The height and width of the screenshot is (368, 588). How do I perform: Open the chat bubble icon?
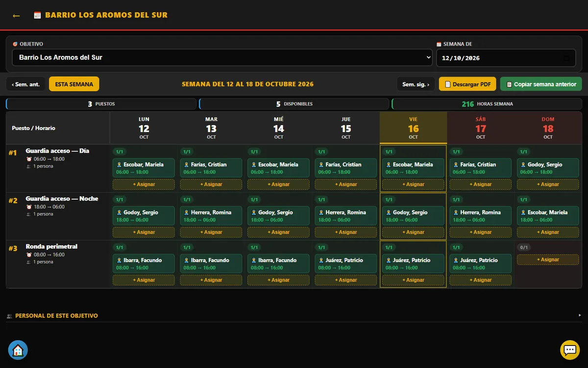pyautogui.click(x=570, y=350)
